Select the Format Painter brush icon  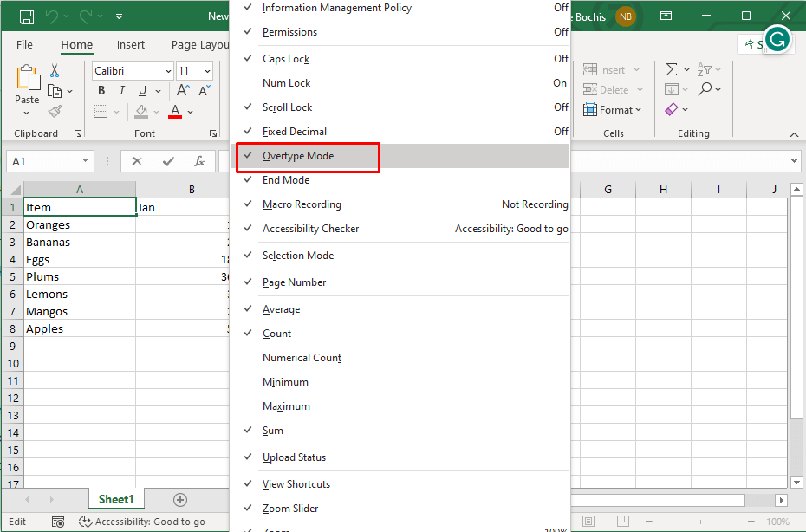[55, 112]
